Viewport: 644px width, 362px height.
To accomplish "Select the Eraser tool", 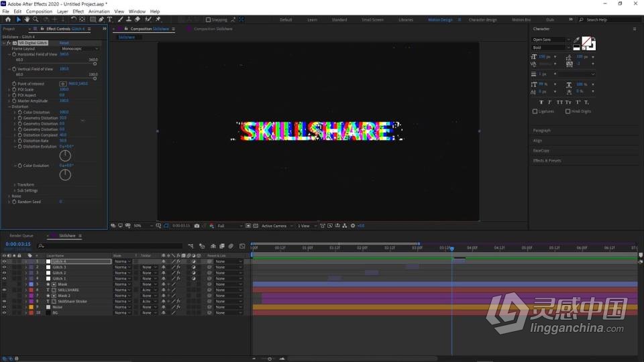I will (137, 19).
